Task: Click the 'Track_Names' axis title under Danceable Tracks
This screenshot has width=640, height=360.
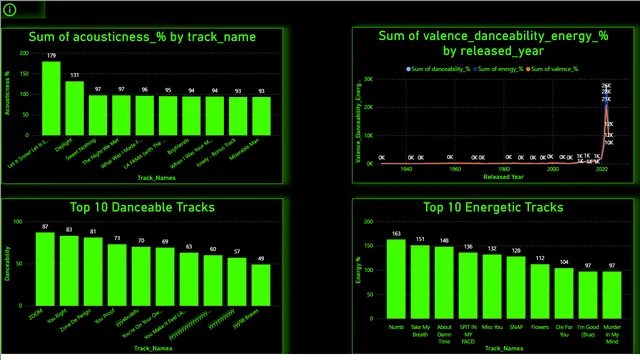Action: click(153, 348)
